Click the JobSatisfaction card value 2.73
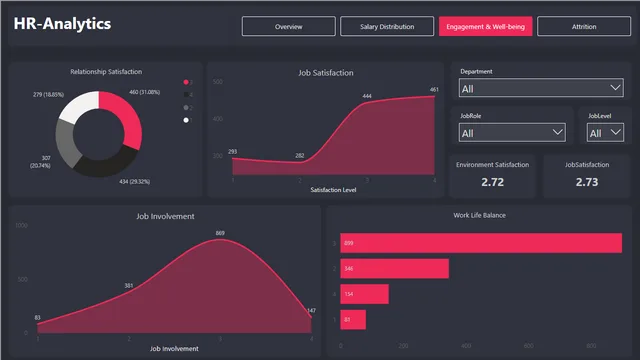The width and height of the screenshot is (640, 360). coord(587,182)
